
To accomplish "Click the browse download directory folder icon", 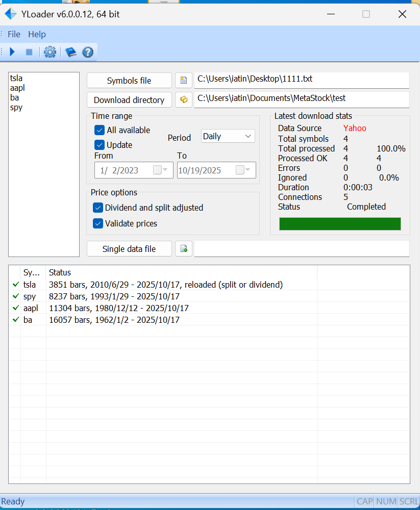I will tap(184, 99).
